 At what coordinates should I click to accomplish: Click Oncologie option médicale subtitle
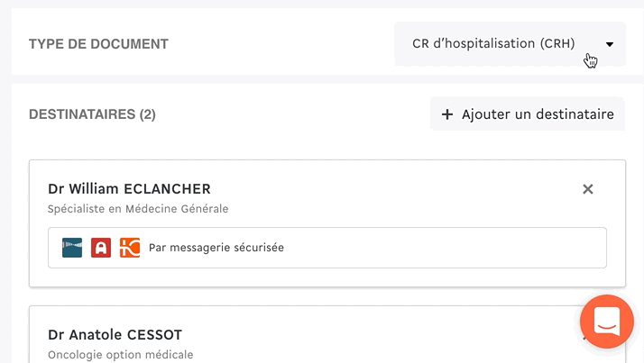[x=120, y=354]
